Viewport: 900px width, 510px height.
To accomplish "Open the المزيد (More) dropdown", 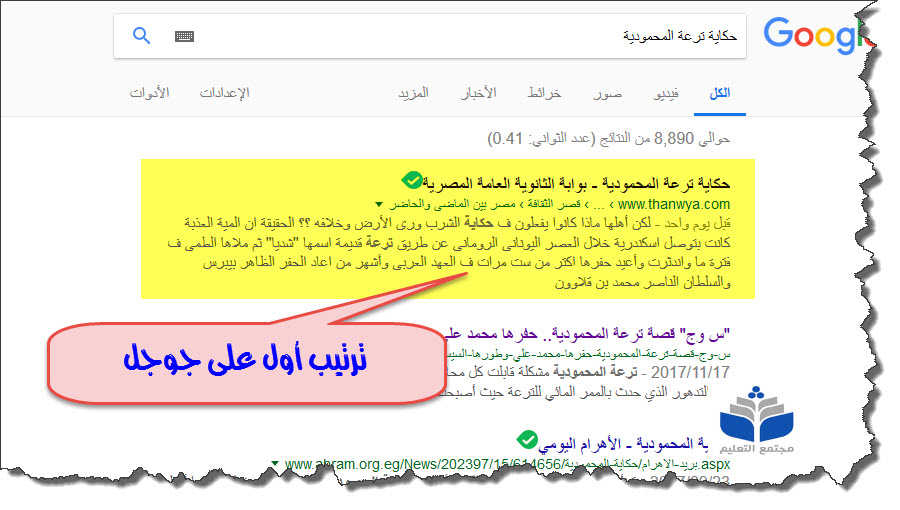I will [413, 93].
